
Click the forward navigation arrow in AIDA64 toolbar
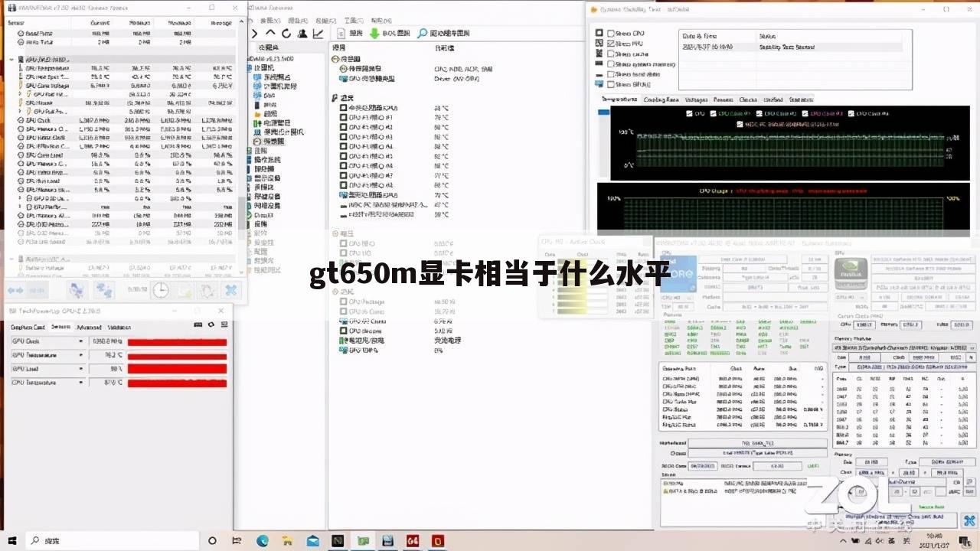tap(256, 34)
